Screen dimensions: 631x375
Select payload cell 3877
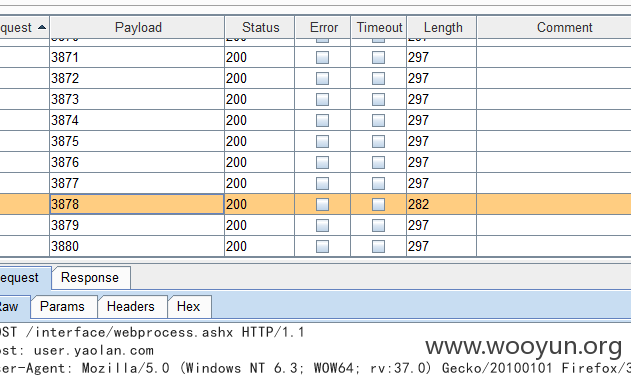pyautogui.click(x=137, y=183)
